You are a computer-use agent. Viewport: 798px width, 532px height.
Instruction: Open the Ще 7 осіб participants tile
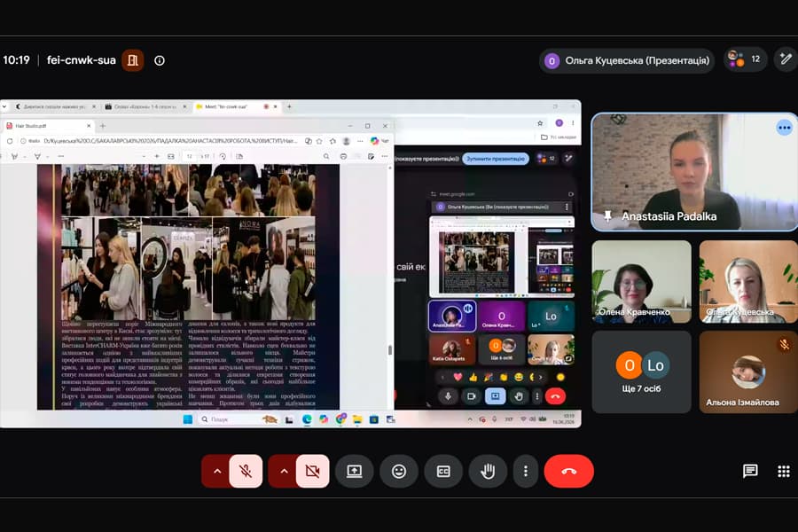641,372
